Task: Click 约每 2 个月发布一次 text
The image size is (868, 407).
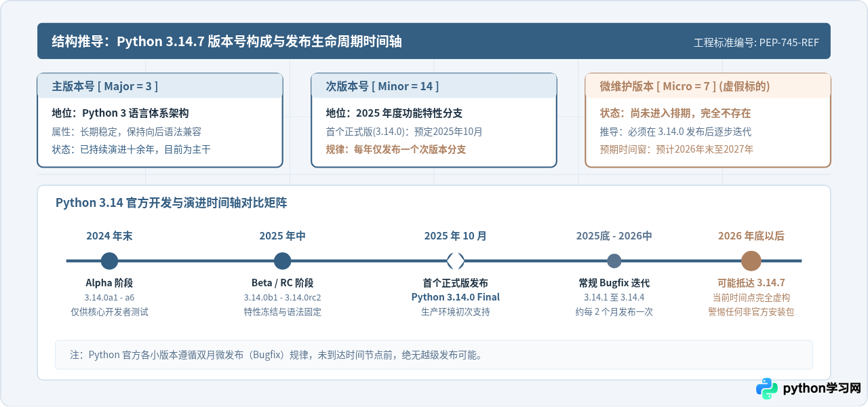Action: pyautogui.click(x=614, y=312)
